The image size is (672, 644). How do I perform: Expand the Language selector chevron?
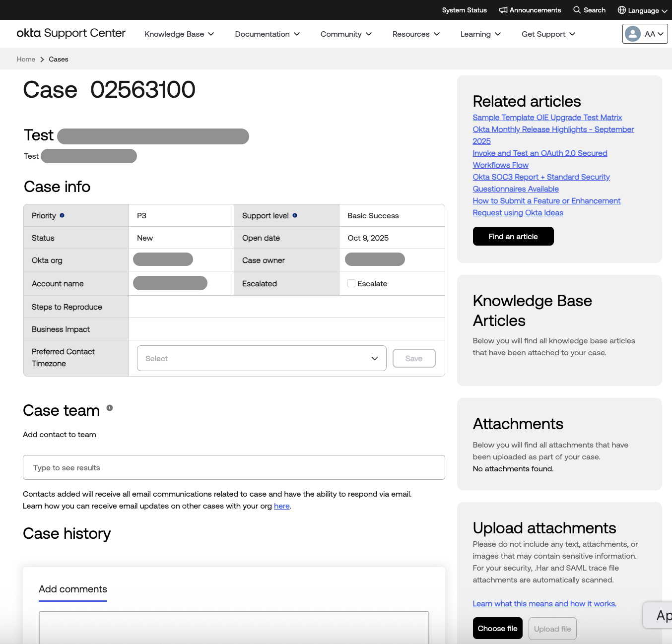click(x=665, y=11)
